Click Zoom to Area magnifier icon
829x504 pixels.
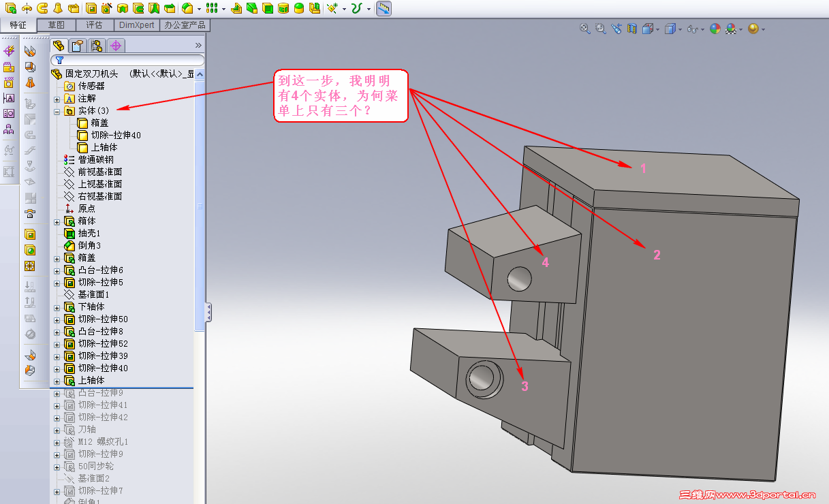[600, 29]
